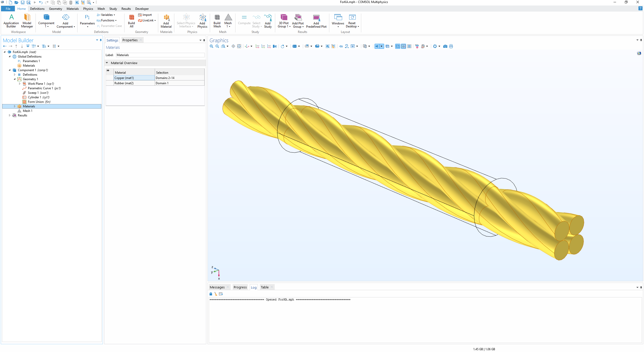This screenshot has height=352, width=644.
Task: Expand the Results tree node
Action: [10, 115]
